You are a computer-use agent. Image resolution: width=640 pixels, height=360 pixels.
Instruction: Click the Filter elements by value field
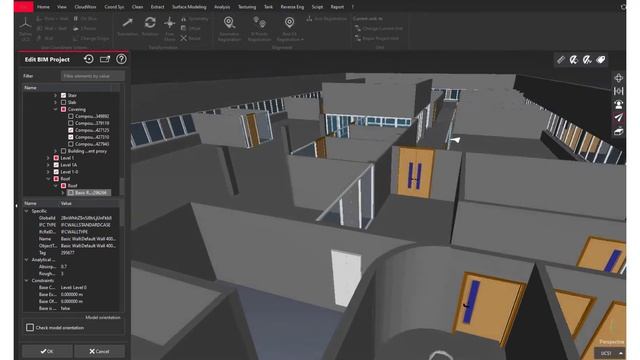[93, 76]
